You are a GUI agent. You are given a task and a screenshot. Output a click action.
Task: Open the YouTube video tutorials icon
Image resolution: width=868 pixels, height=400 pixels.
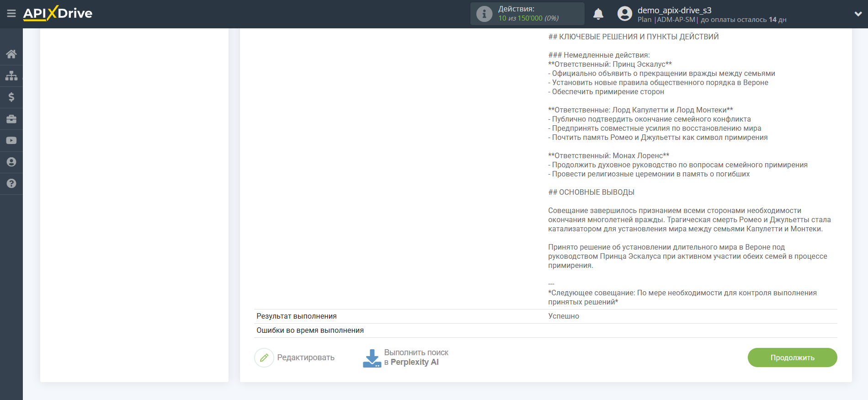click(x=11, y=140)
